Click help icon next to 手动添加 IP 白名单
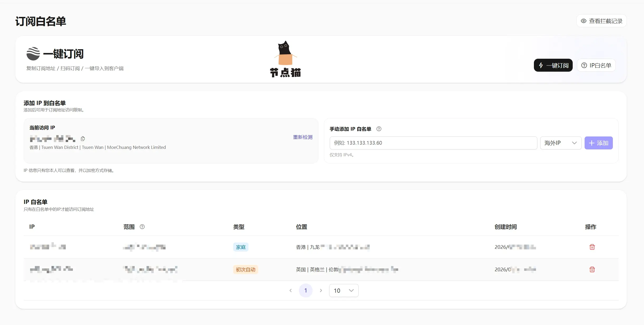Viewport: 644px width, 325px height. coord(379,129)
